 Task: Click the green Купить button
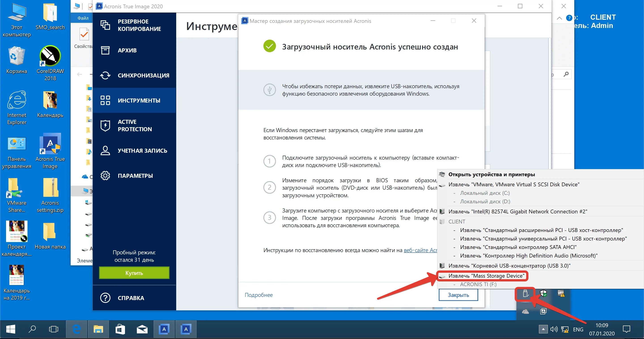click(134, 273)
